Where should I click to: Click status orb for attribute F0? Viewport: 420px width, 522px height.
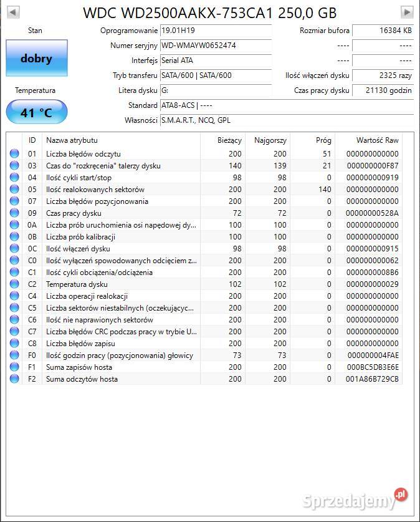pyautogui.click(x=14, y=355)
